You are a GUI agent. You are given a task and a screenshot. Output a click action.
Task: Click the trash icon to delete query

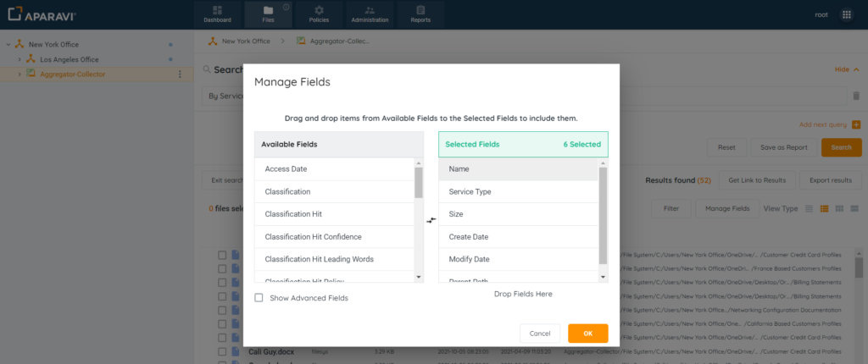click(x=855, y=97)
